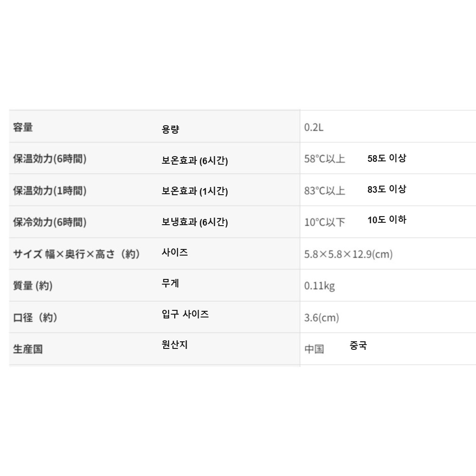This screenshot has height=476, width=476.
Task: Select the 83°C以上 value
Action: point(325,190)
